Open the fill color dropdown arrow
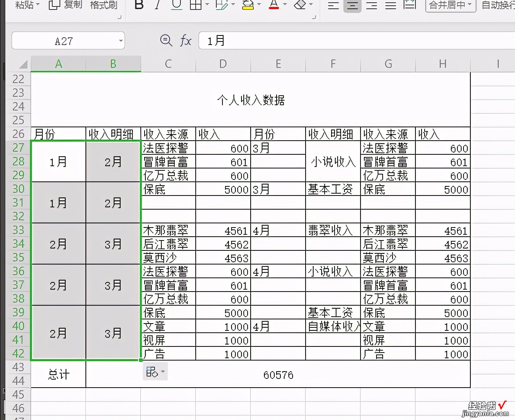This screenshot has height=420, width=515. pos(259,5)
